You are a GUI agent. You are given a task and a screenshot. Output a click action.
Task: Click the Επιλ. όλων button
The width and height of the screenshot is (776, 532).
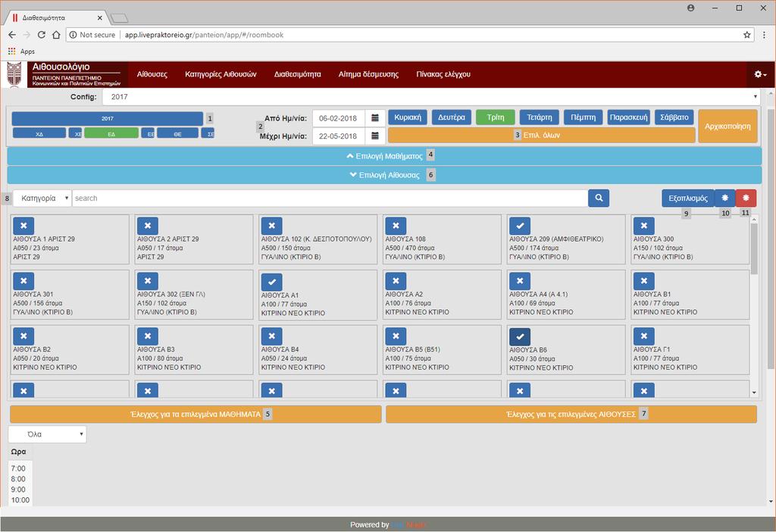541,135
